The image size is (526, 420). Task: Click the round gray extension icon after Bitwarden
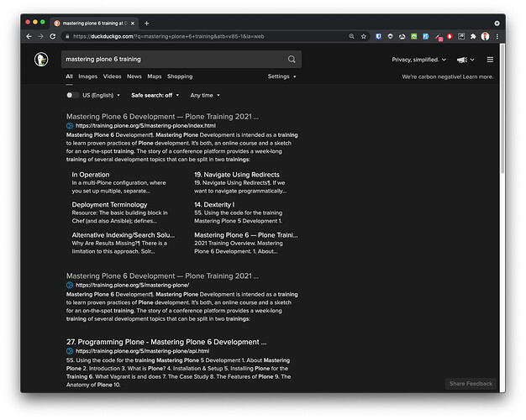coord(390,36)
